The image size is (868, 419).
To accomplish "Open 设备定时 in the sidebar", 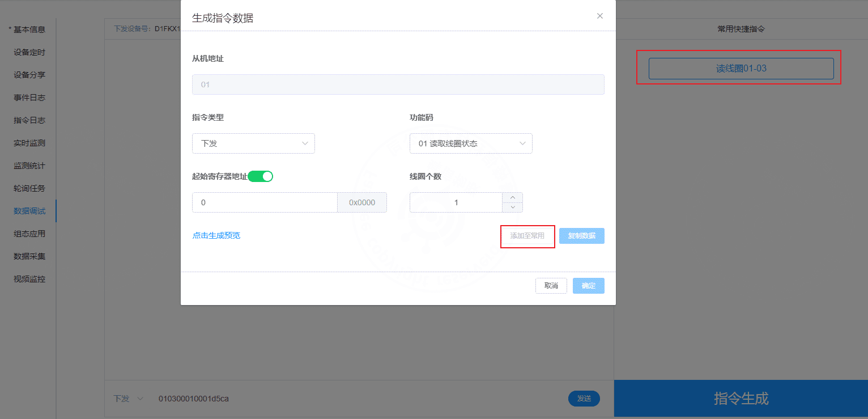I will pyautogui.click(x=29, y=52).
